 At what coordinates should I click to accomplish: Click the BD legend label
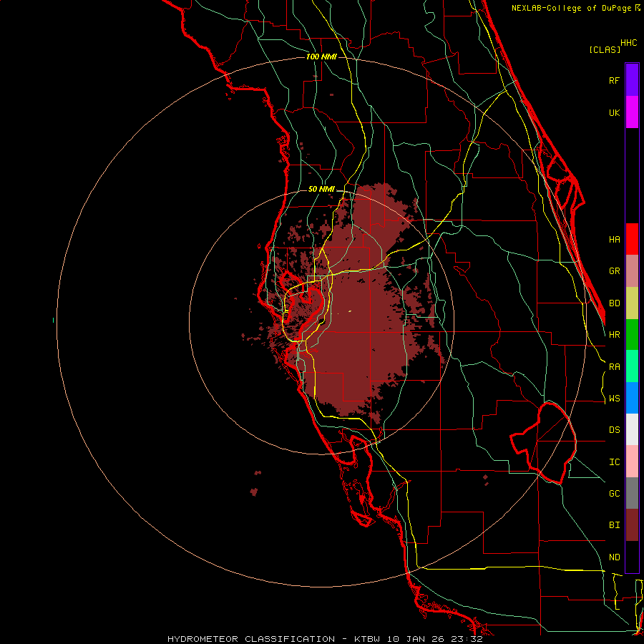(614, 303)
